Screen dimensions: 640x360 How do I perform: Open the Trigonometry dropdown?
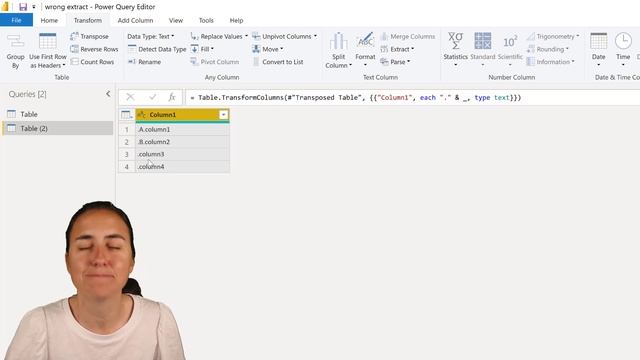[553, 36]
